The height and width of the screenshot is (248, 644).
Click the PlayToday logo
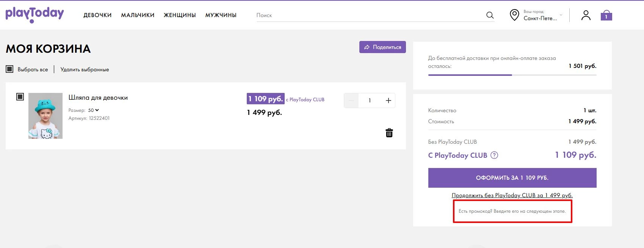[34, 14]
